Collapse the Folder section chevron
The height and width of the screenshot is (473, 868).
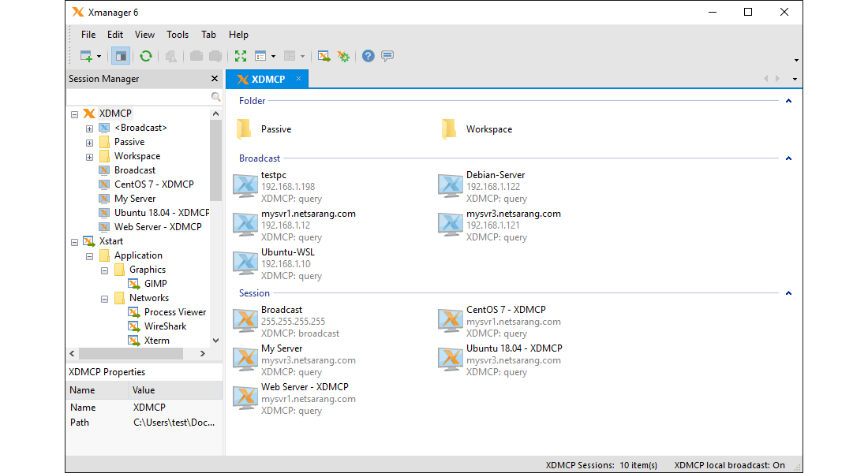coord(789,101)
